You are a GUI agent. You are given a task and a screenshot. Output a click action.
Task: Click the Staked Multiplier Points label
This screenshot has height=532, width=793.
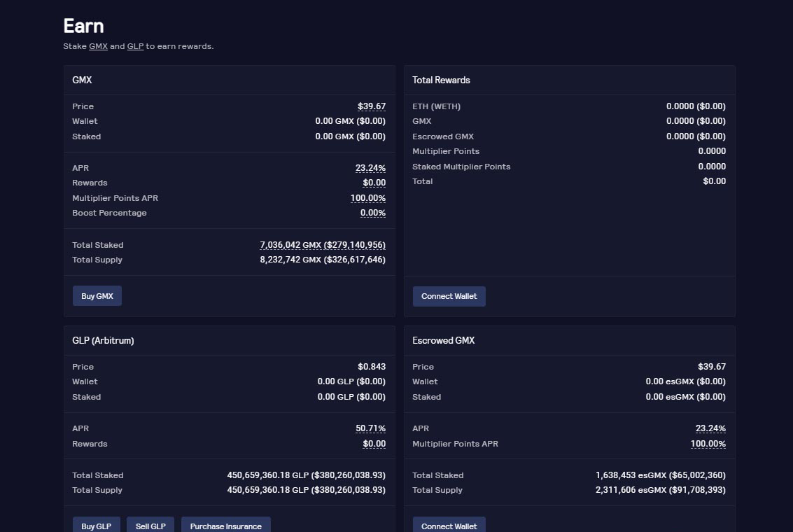point(461,167)
